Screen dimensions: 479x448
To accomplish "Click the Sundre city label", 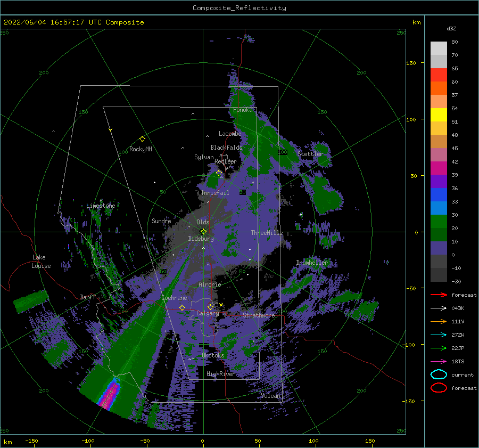I will click(x=161, y=221).
